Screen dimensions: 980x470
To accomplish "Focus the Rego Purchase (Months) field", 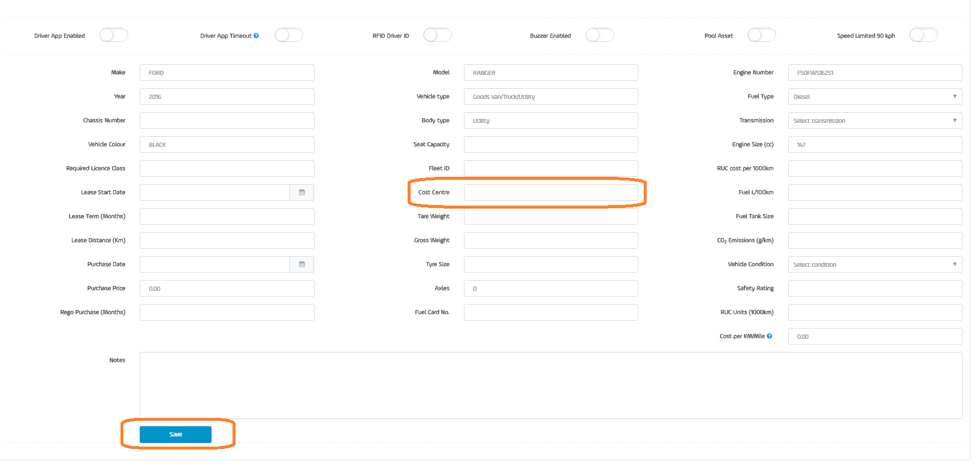I will (227, 312).
